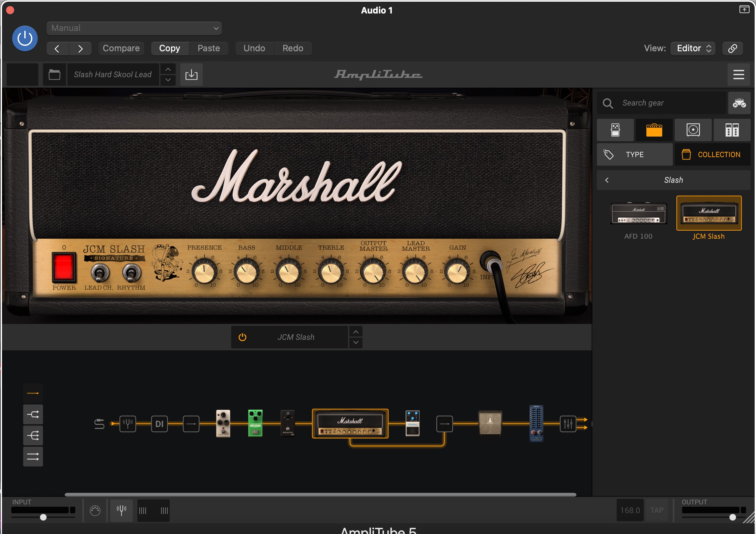
Task: Toggle the JCM Slash amp power icon
Action: click(242, 337)
